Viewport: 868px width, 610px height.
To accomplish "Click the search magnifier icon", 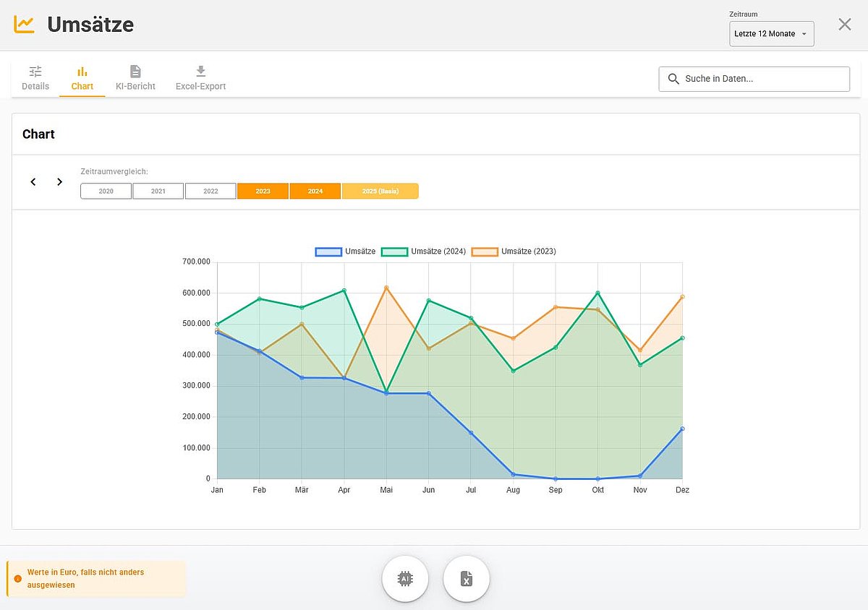I will click(673, 79).
